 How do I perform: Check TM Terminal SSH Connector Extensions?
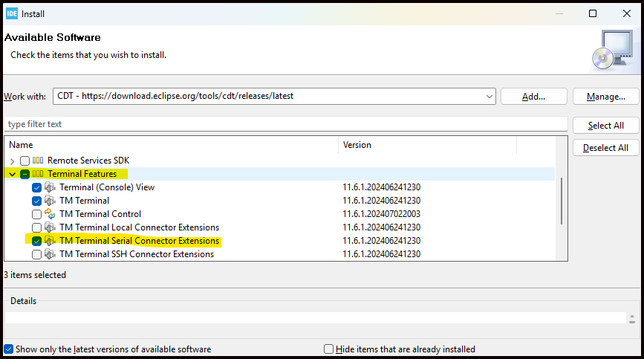36,255
